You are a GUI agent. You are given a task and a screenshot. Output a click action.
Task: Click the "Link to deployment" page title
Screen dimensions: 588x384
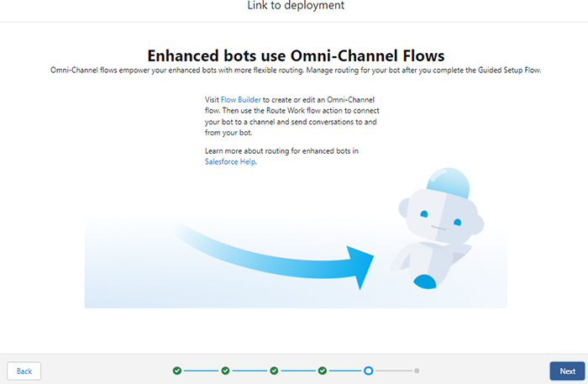click(295, 6)
